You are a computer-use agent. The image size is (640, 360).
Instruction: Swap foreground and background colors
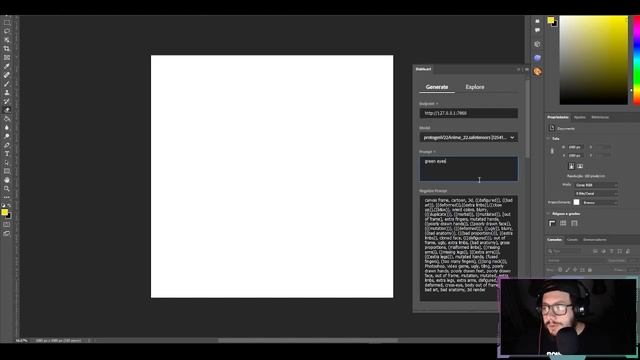pos(9,205)
